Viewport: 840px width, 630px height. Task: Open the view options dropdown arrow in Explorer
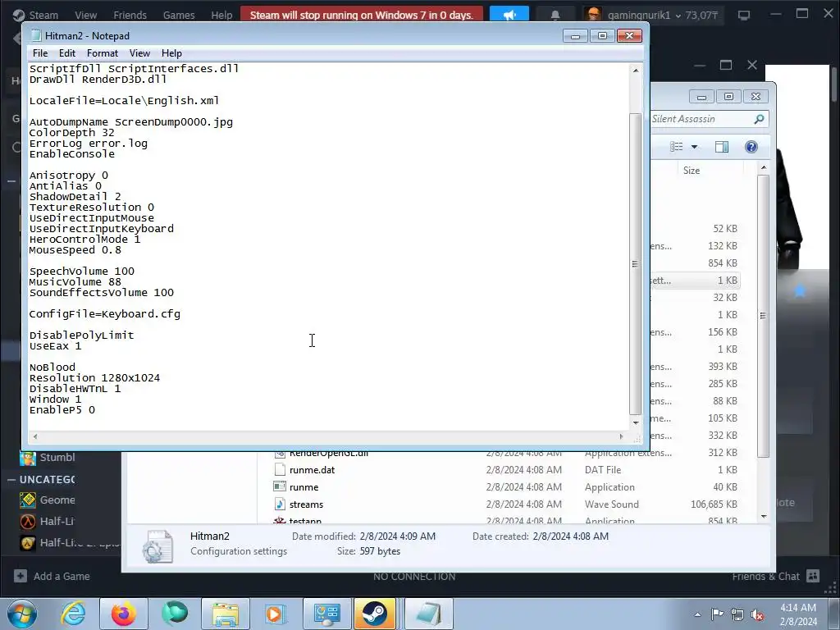tap(694, 147)
